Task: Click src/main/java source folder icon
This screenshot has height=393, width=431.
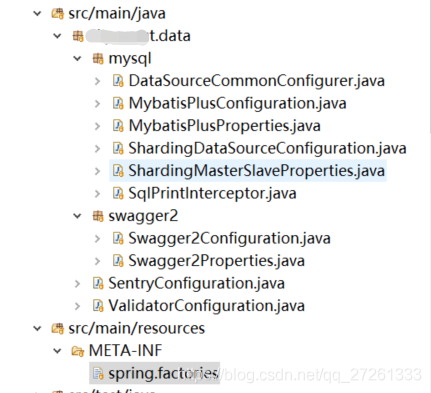Action: (58, 14)
